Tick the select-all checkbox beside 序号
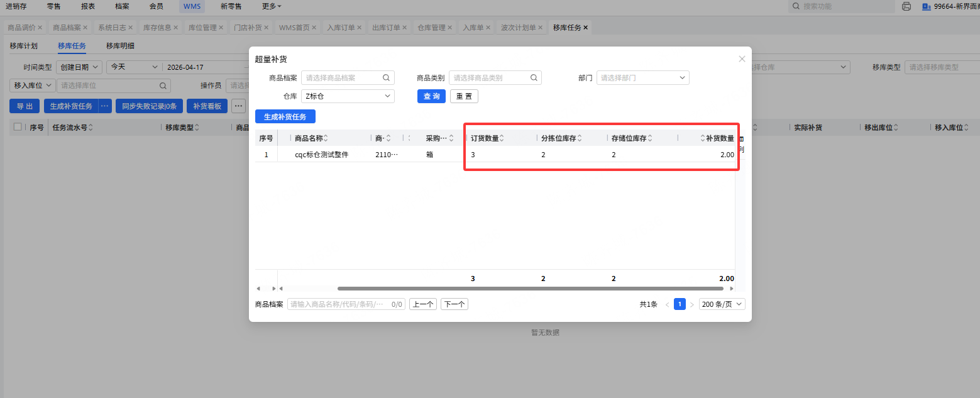980x398 pixels. 18,127
